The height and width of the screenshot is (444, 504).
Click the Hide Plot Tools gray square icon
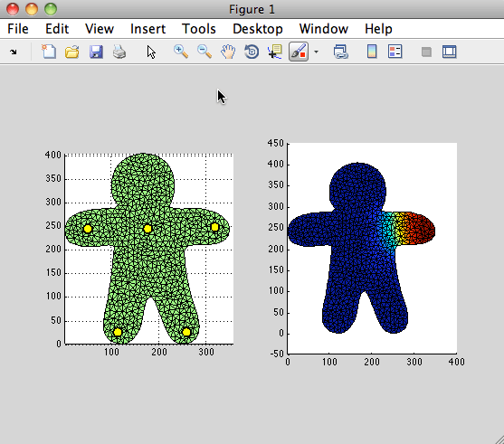click(426, 52)
